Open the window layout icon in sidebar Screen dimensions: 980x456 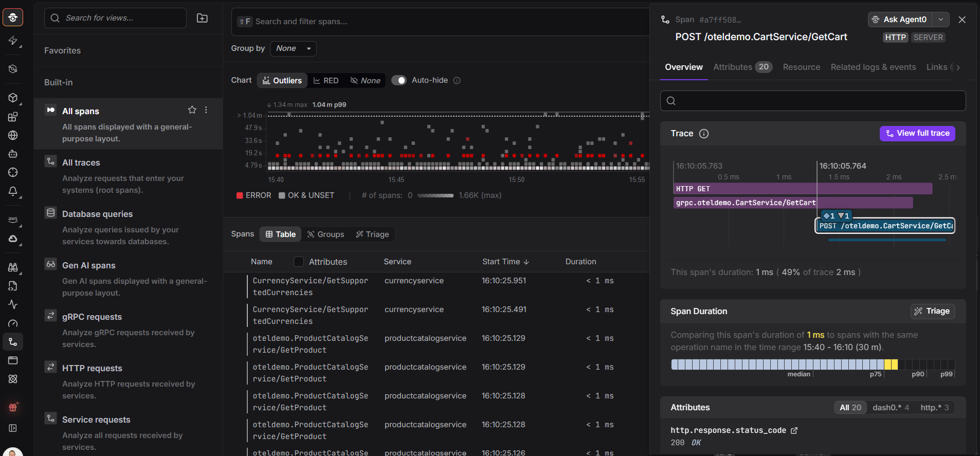tap(13, 360)
